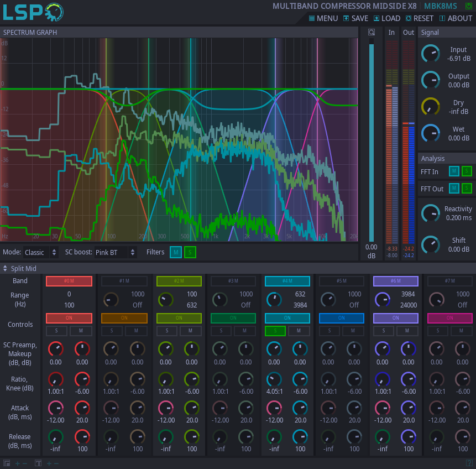Viewport: 476px width, 469px height.
Task: Increase font size with second plus icon
Action: click(49, 463)
